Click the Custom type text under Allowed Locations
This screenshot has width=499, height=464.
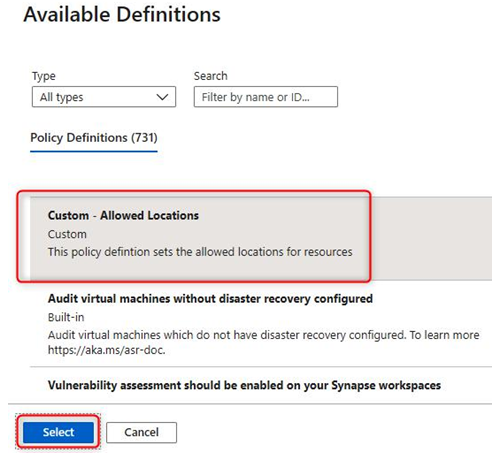pos(67,234)
